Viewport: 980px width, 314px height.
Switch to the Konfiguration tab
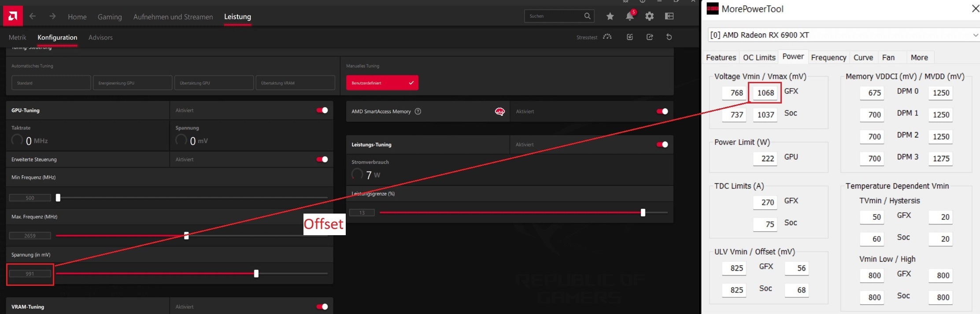(57, 37)
